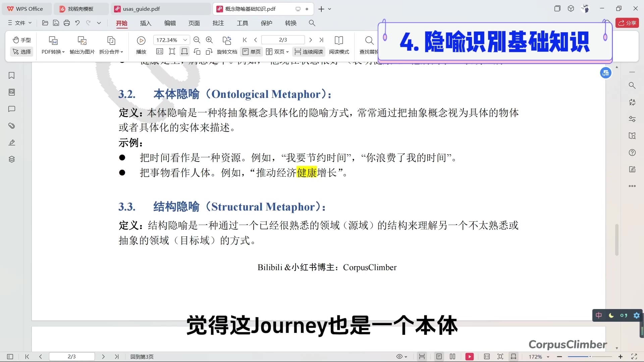Enable dark mode with the moon toggle

point(611,315)
